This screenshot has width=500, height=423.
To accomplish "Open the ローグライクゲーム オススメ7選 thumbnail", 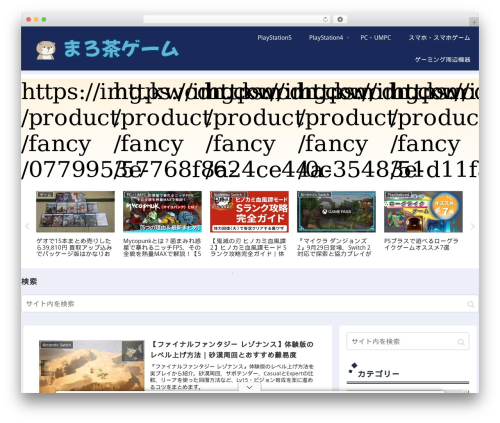I will tap(423, 212).
